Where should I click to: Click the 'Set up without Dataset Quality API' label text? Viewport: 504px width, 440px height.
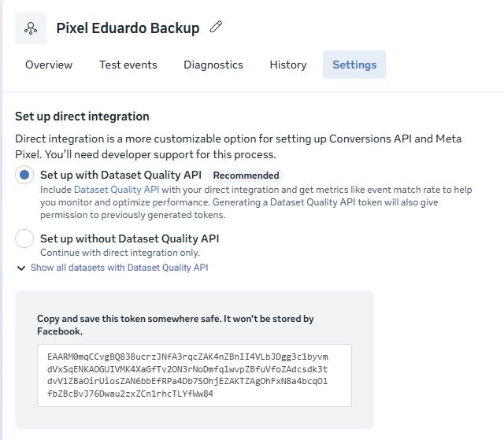pos(129,238)
